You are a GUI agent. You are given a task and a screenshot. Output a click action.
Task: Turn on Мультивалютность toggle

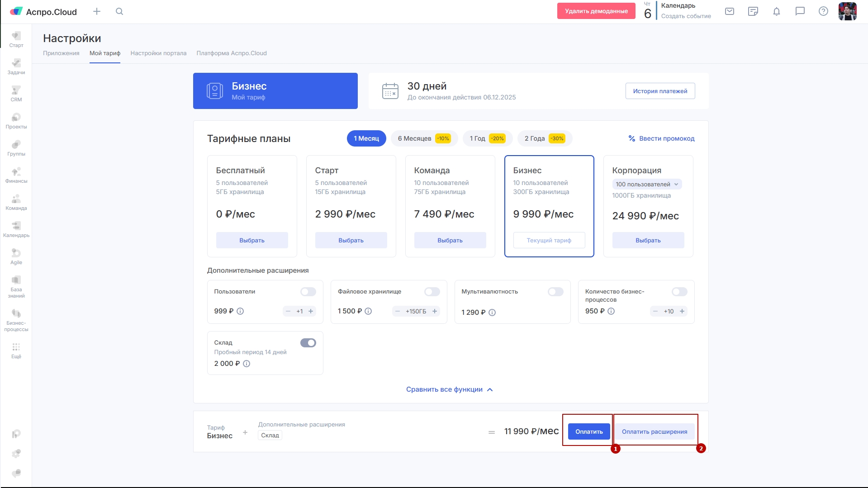pos(555,292)
